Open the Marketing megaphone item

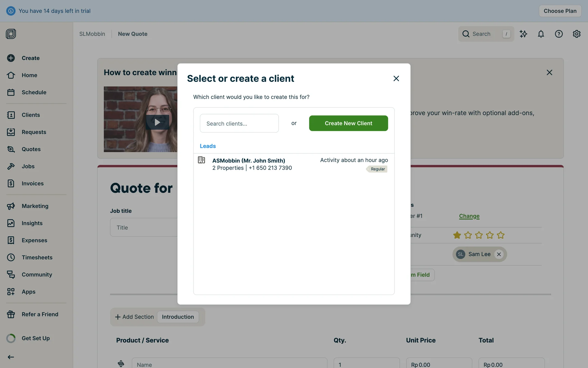[x=35, y=206]
